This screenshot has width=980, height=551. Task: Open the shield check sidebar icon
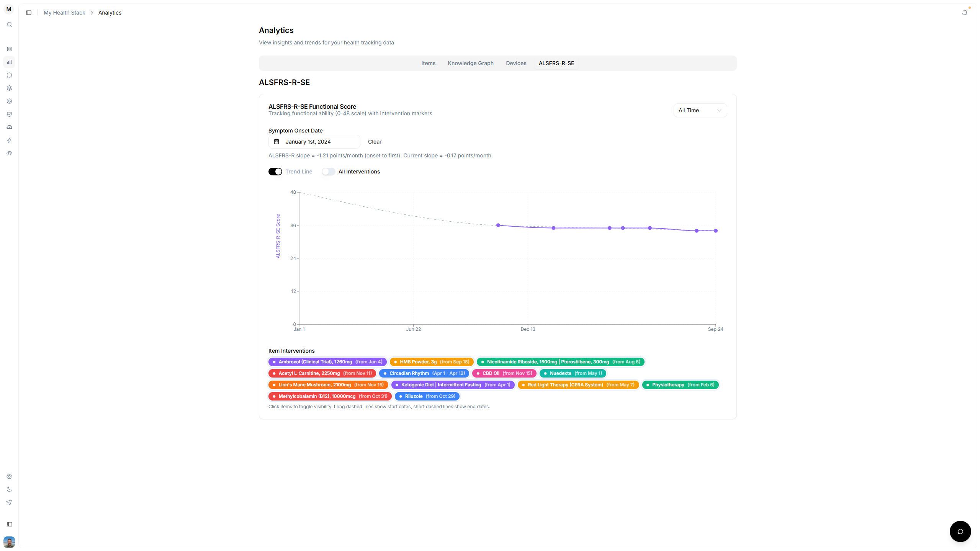10,114
